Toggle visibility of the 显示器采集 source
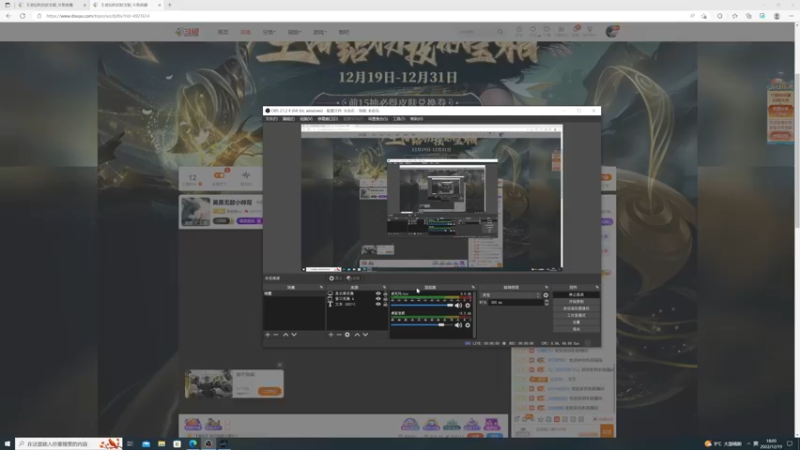The height and width of the screenshot is (450, 800). click(378, 293)
